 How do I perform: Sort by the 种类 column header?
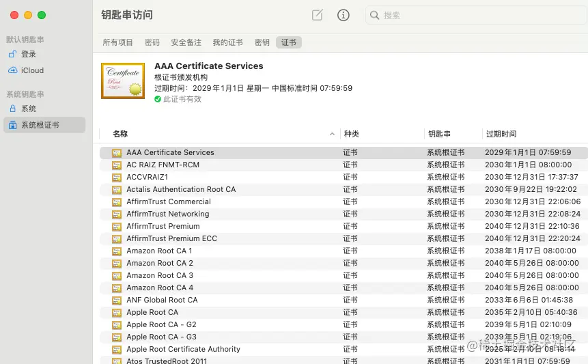click(x=352, y=134)
